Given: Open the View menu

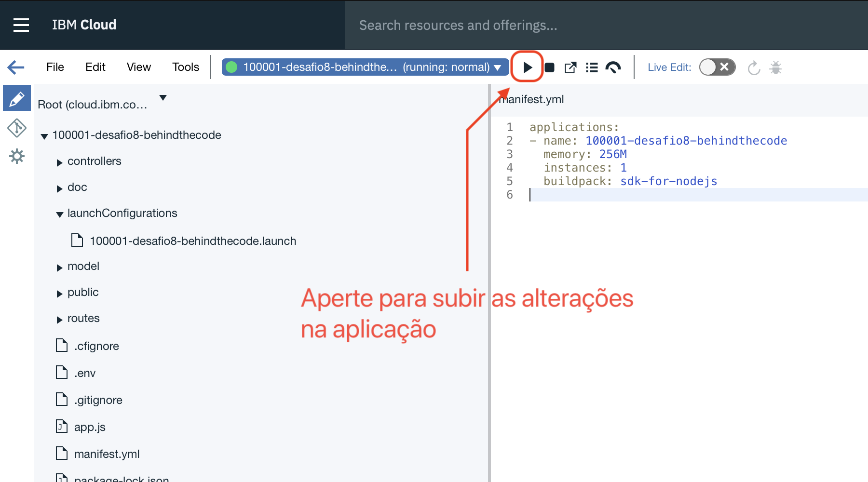Looking at the screenshot, I should coord(139,67).
